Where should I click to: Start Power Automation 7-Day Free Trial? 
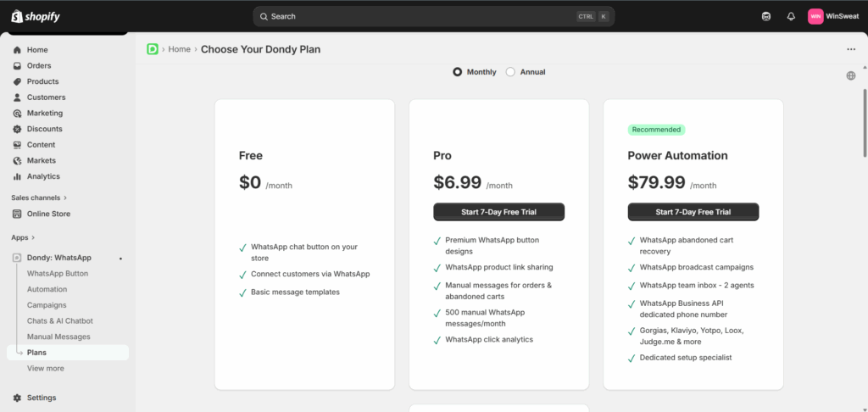693,212
